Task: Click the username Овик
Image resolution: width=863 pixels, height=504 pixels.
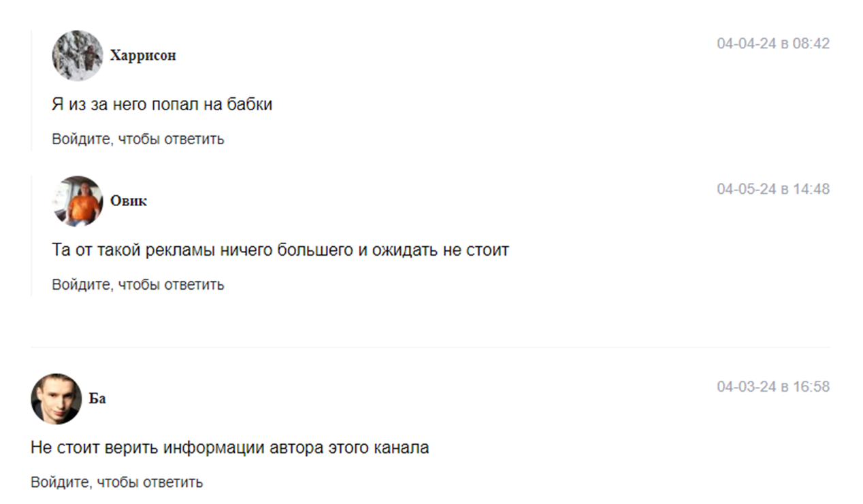Action: click(129, 201)
